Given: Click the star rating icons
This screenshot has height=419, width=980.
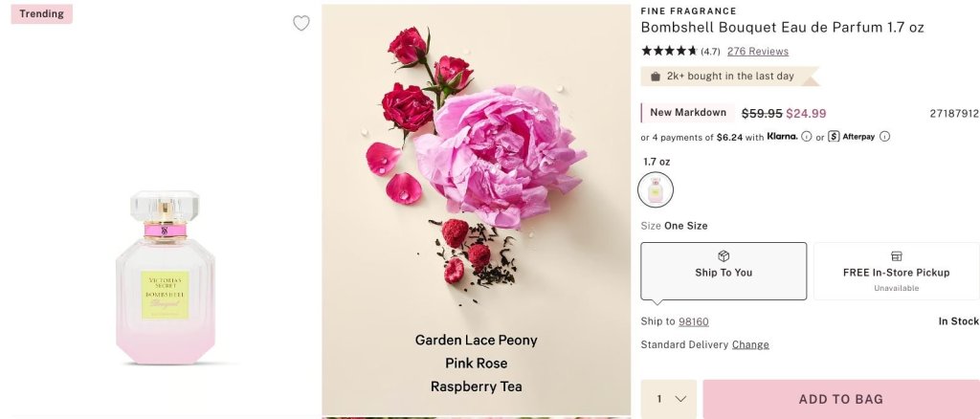Looking at the screenshot, I should 669,52.
